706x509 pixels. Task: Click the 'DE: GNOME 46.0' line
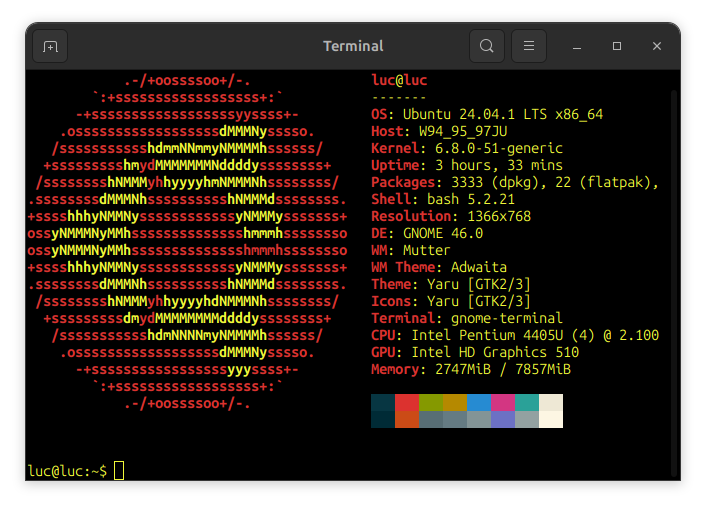(x=427, y=233)
